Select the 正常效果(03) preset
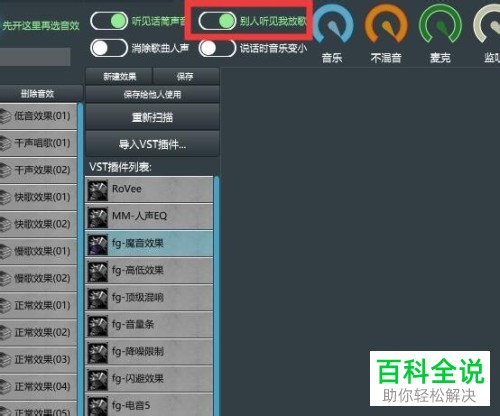The image size is (500, 416). click(x=38, y=360)
